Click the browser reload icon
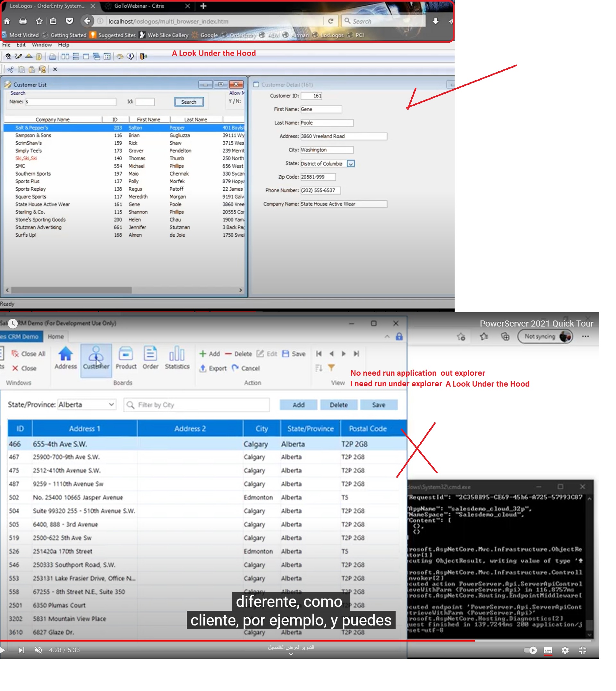 [331, 21]
